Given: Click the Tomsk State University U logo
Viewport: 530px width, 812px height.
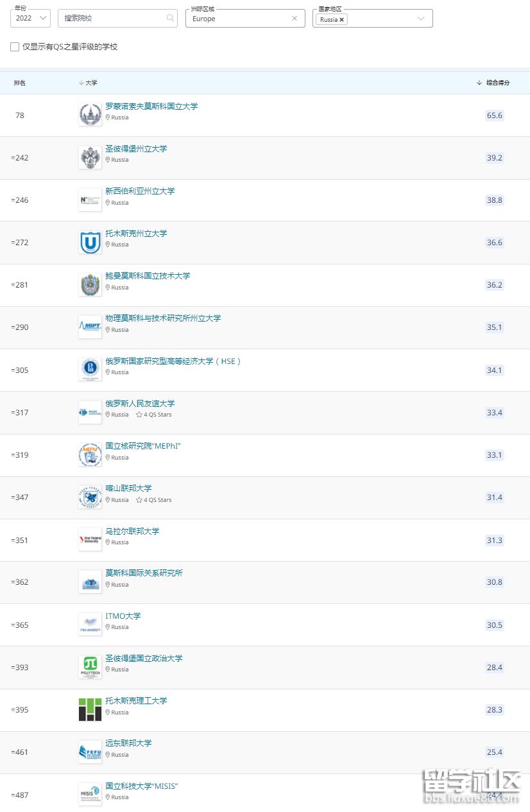Looking at the screenshot, I should [90, 243].
